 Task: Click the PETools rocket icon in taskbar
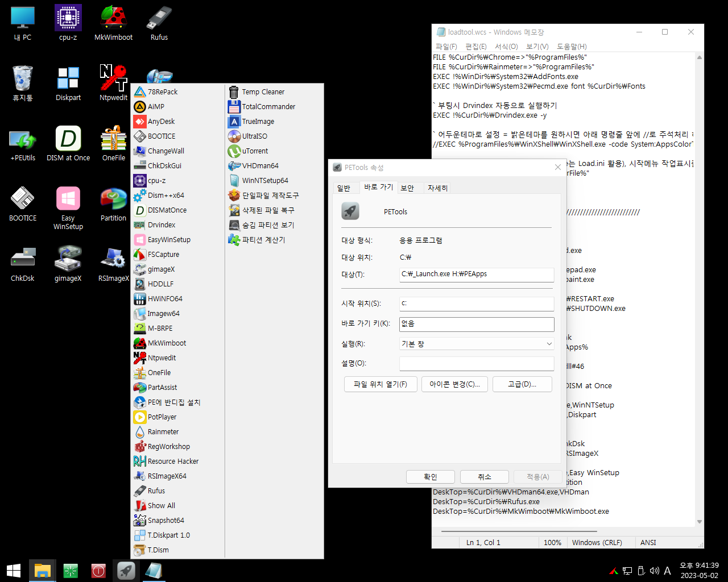126,570
